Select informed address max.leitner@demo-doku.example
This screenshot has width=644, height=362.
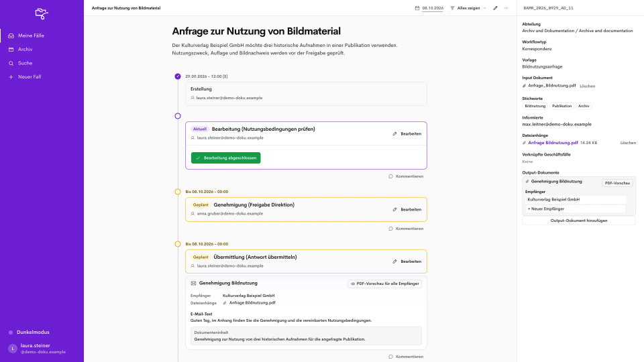click(557, 124)
